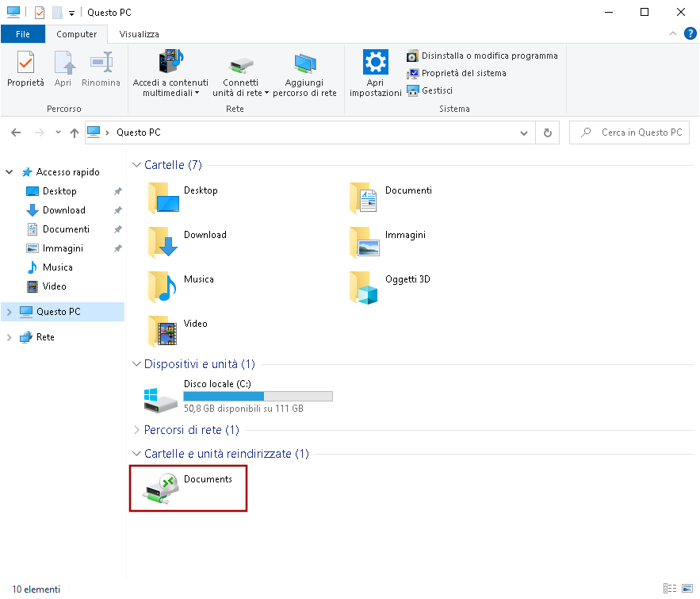Screen dimensions: 700x599
Task: Collapse the Cartelle (7) group
Action: [136, 166]
